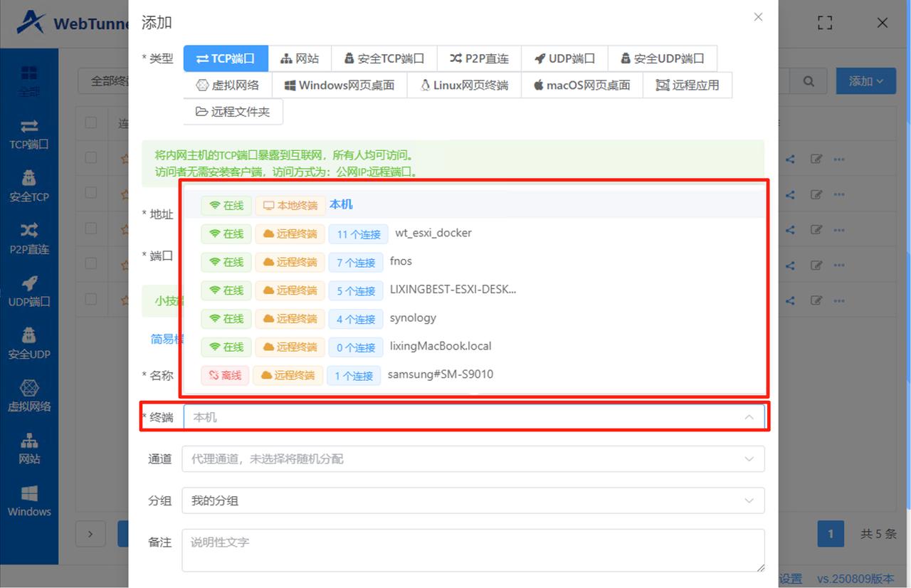Pick the macOS网页桌面 type tab
Image resolution: width=911 pixels, height=588 pixels.
(583, 85)
